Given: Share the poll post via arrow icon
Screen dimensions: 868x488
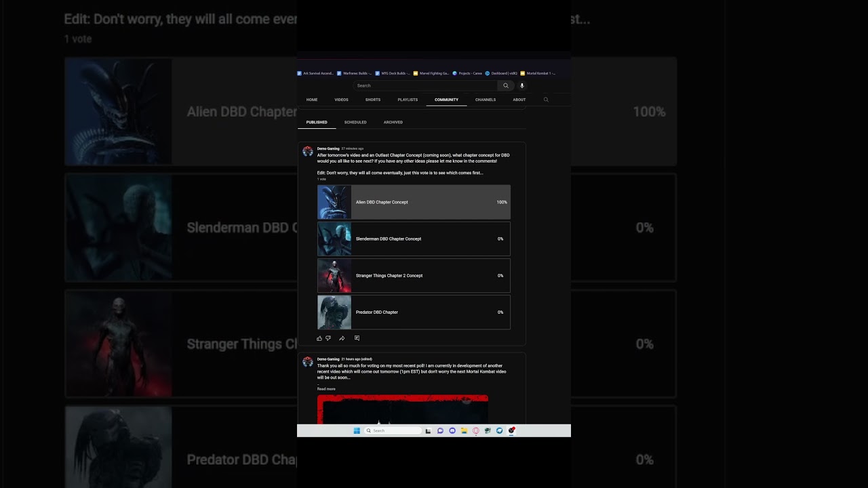Looking at the screenshot, I should [x=342, y=338].
